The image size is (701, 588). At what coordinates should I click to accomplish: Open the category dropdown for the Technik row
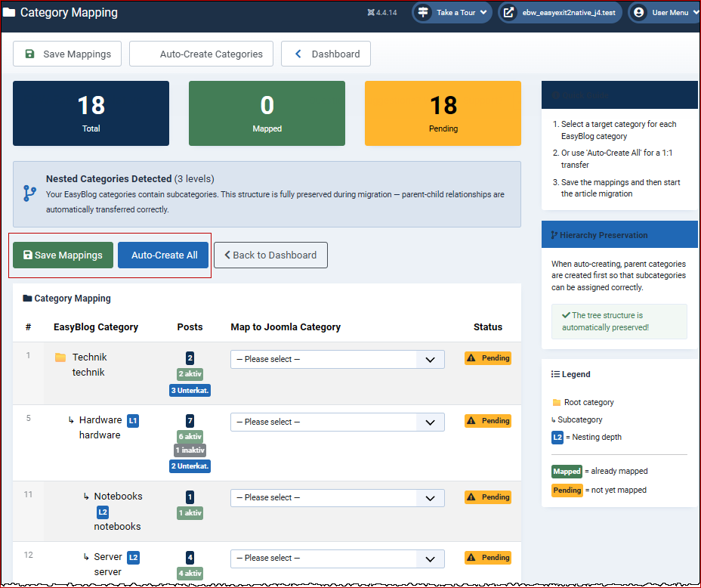(337, 359)
